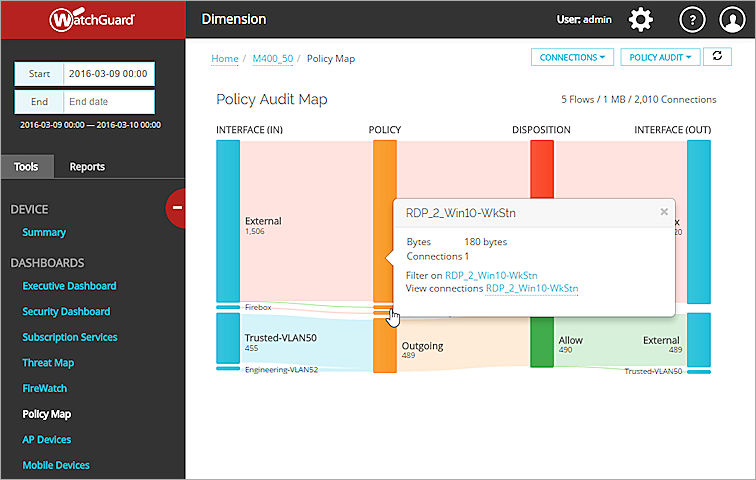
Task: Click the refresh icon button
Action: pos(717,57)
